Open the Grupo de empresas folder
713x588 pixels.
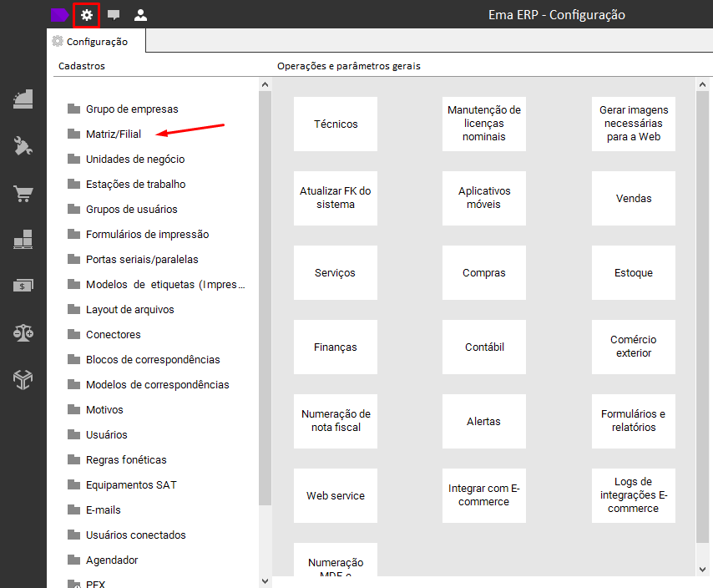[x=123, y=109]
